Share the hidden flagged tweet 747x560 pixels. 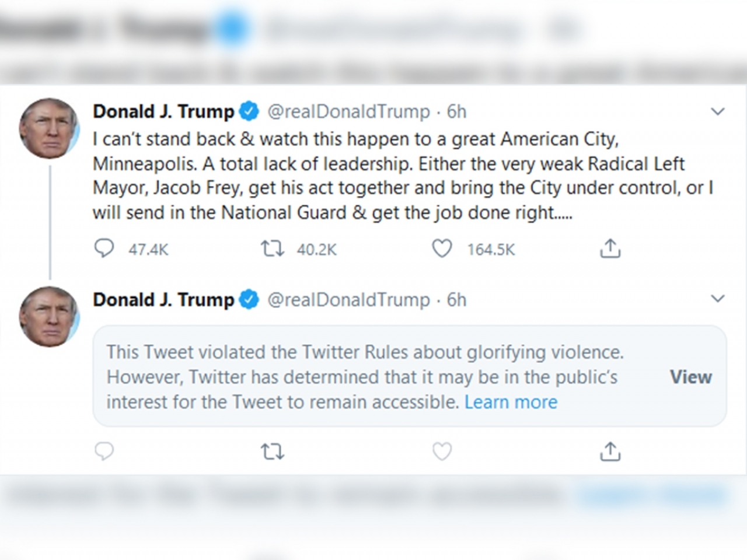[610, 452]
